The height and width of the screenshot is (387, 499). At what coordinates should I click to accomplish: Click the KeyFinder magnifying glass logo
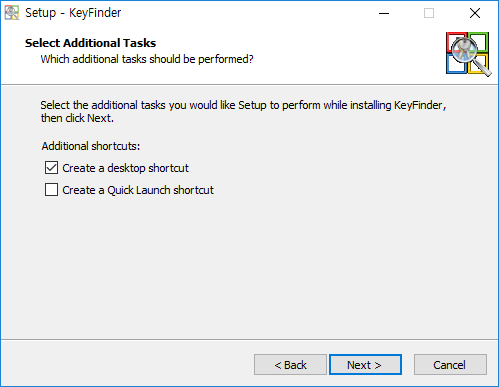tap(468, 54)
